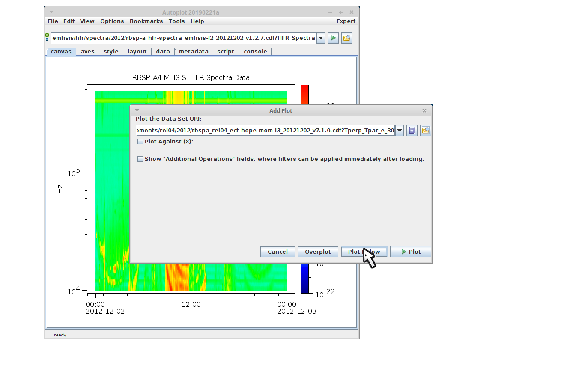
Task: Click the green play button beside main URI
Action: (x=333, y=38)
